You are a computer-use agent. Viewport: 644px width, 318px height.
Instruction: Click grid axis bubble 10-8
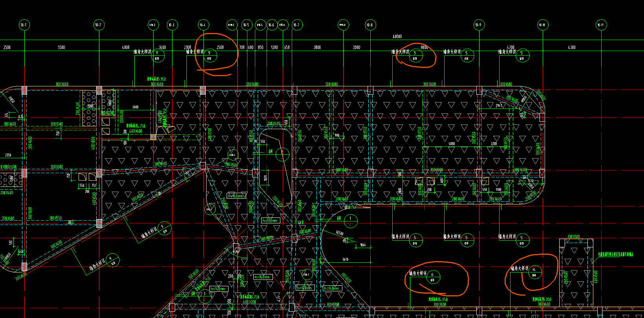tap(370, 25)
